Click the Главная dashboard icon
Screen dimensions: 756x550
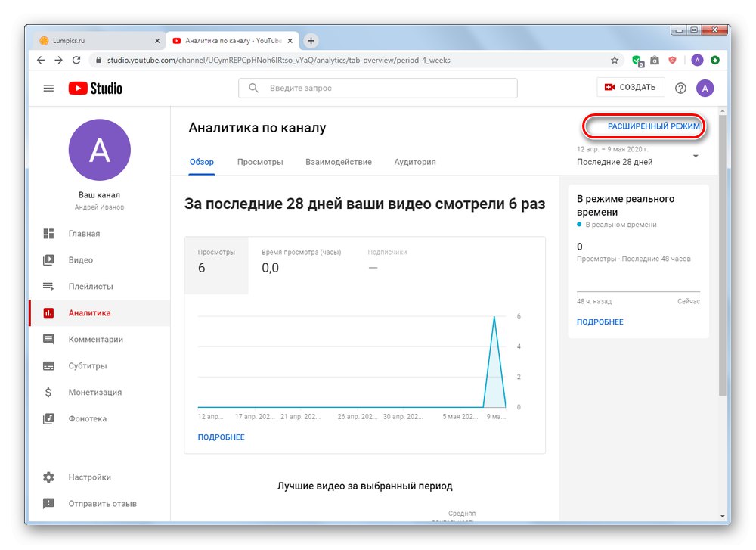pyautogui.click(x=48, y=234)
